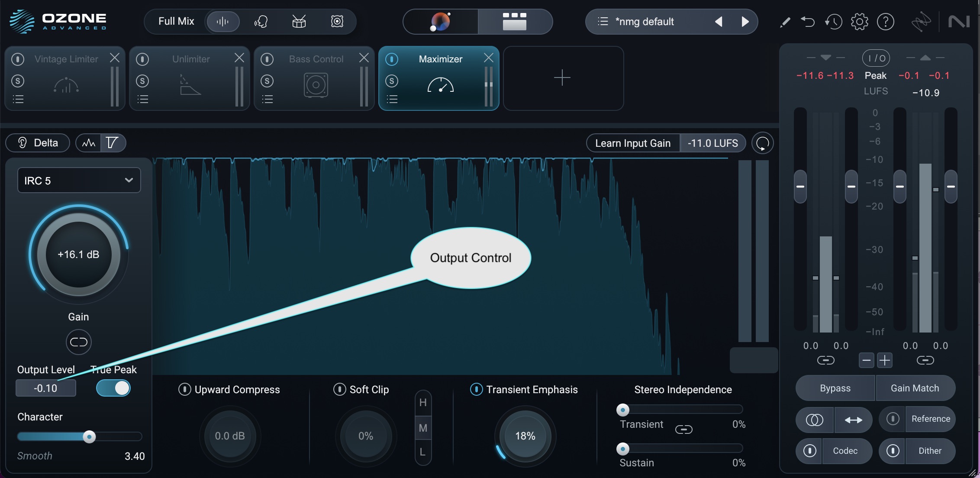Enable Delta listening

pyautogui.click(x=38, y=143)
